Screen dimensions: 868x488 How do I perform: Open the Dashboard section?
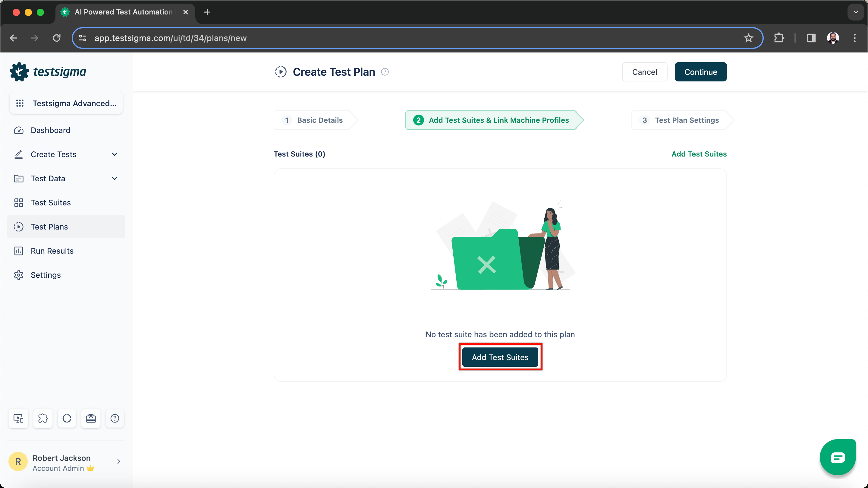tap(51, 130)
